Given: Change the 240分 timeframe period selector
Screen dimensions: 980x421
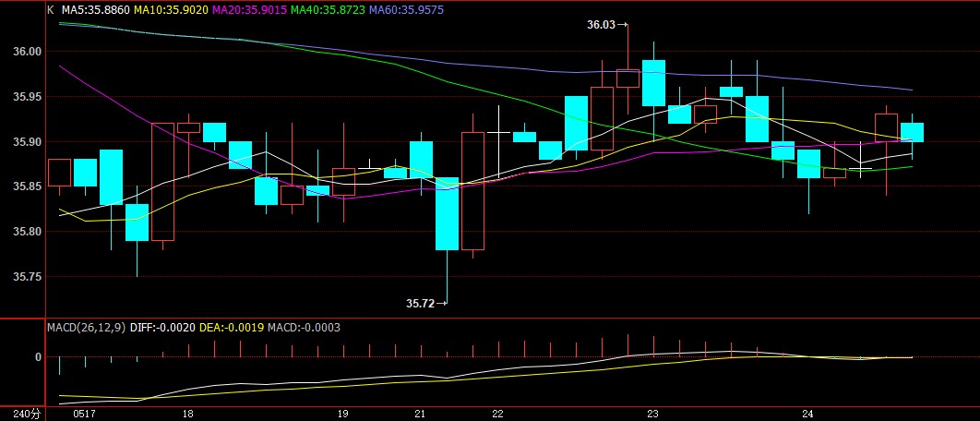Looking at the screenshot, I should coord(26,415).
